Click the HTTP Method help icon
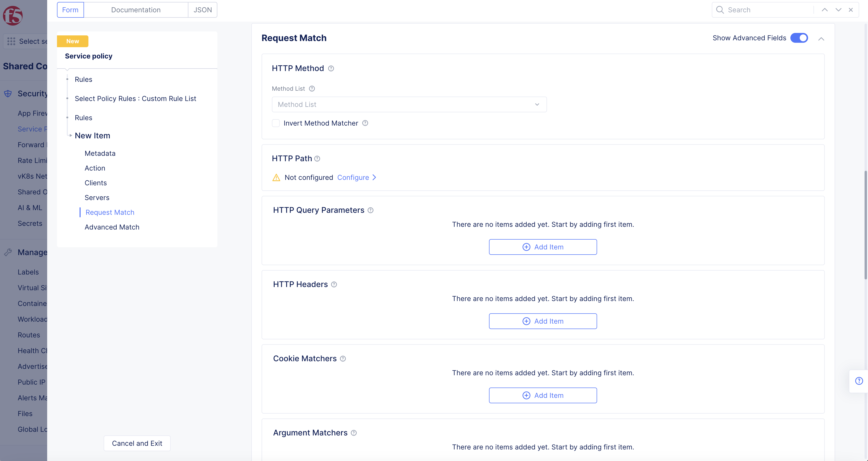The width and height of the screenshot is (868, 461). click(x=331, y=69)
